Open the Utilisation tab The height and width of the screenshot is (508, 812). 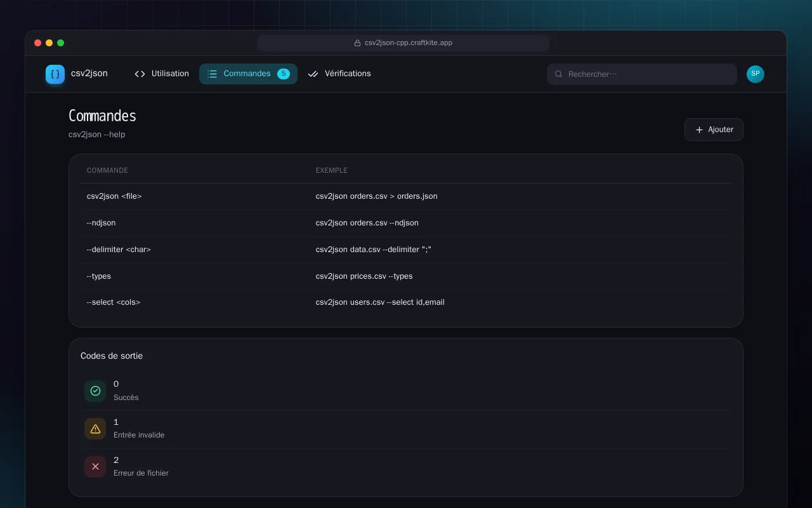coord(162,74)
